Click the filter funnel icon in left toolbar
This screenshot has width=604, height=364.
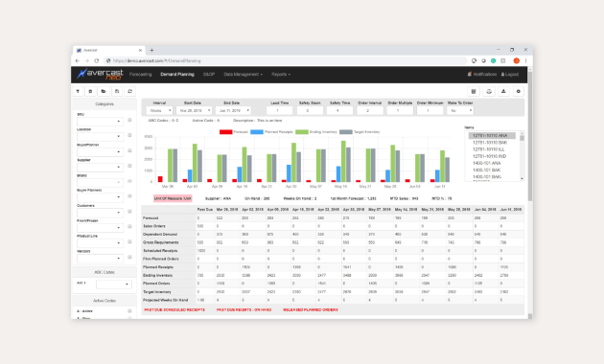78,92
